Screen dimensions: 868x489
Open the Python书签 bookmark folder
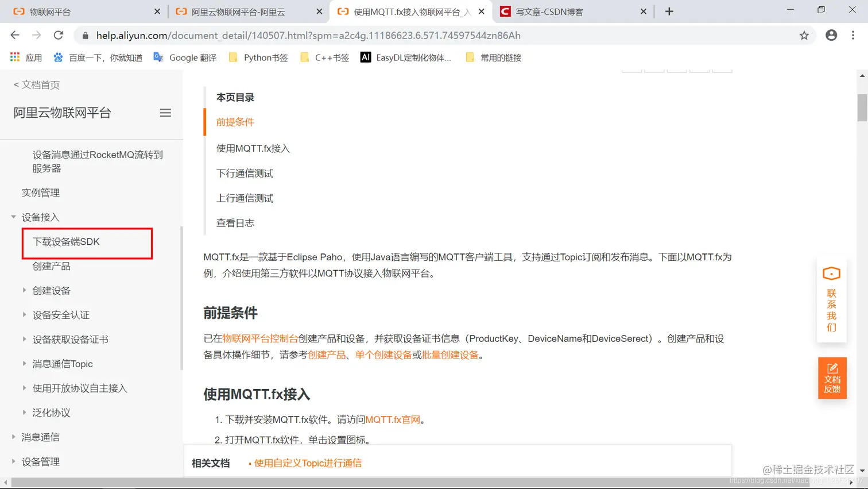coord(258,57)
